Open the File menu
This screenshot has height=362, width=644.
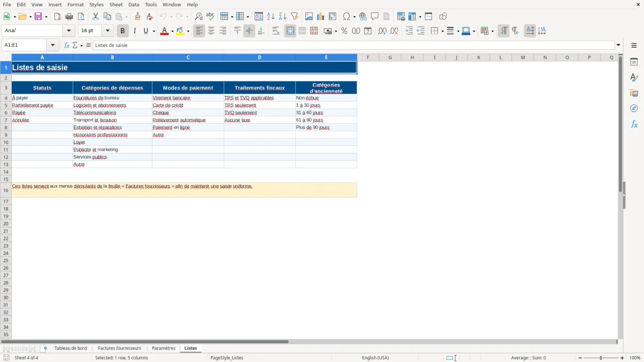point(7,4)
